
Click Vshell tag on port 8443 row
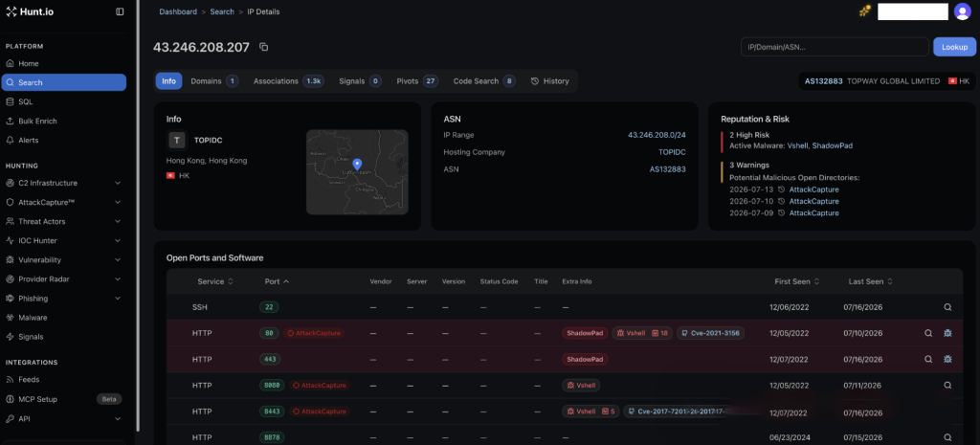point(590,412)
